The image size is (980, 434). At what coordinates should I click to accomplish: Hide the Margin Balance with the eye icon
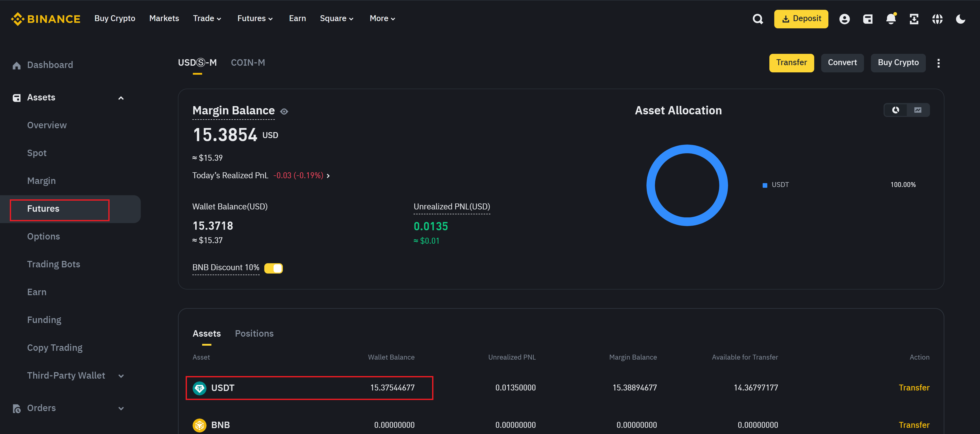[x=284, y=111]
